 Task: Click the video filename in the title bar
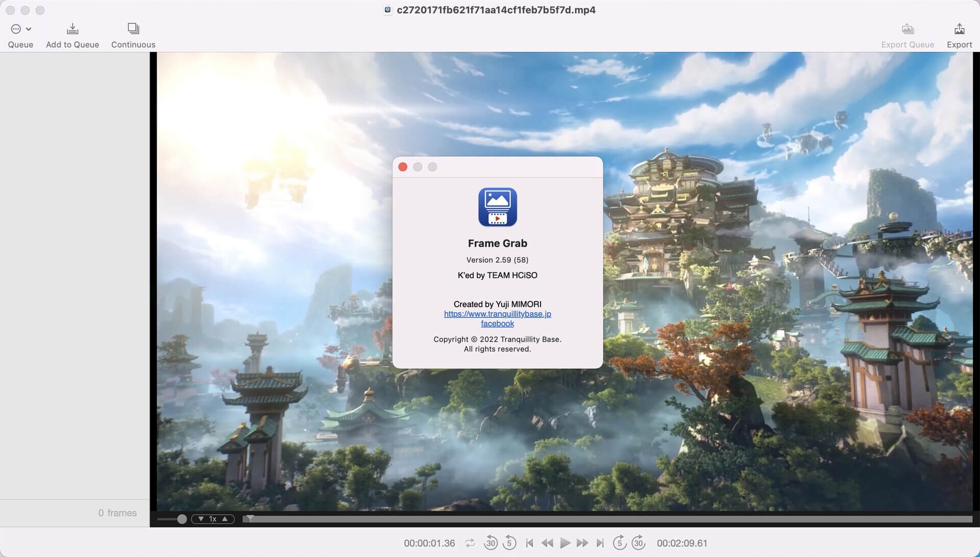496,10
